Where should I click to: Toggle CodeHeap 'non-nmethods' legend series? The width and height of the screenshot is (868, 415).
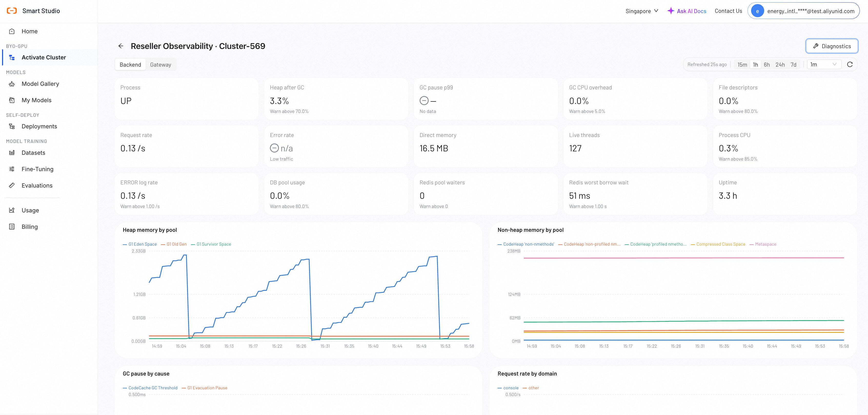[526, 244]
